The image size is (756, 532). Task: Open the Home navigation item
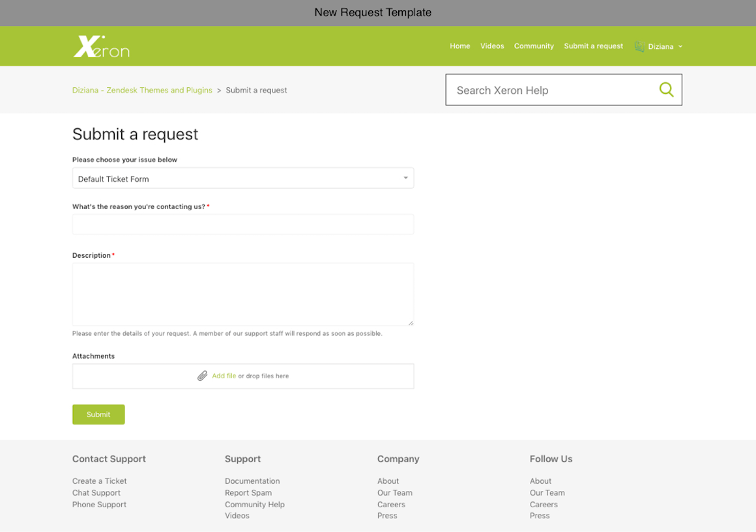point(459,46)
